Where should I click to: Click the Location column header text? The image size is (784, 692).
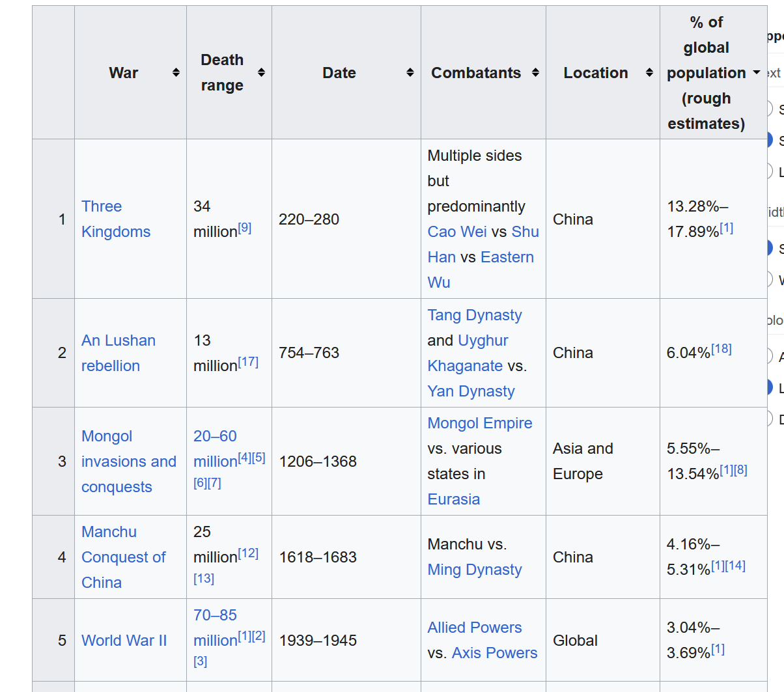pyautogui.click(x=596, y=73)
